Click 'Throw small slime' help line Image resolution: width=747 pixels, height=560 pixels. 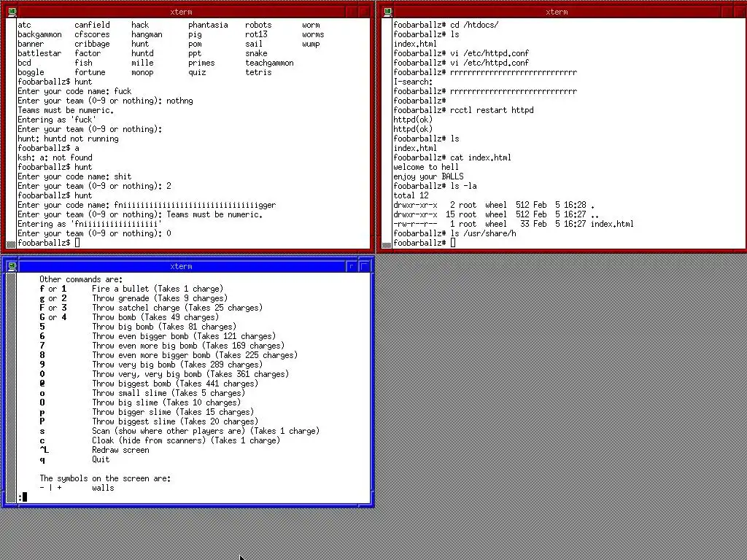[169, 393]
